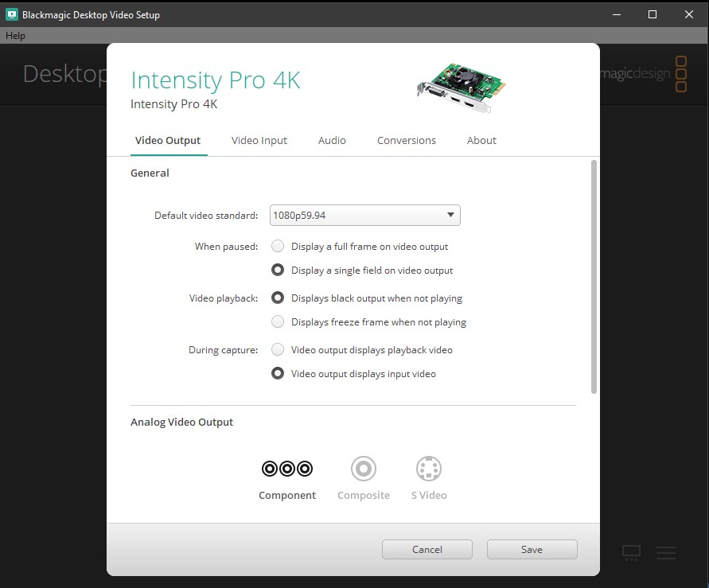The image size is (709, 588).
Task: Click the vertical scrollbar in settings panel
Action: [x=594, y=277]
